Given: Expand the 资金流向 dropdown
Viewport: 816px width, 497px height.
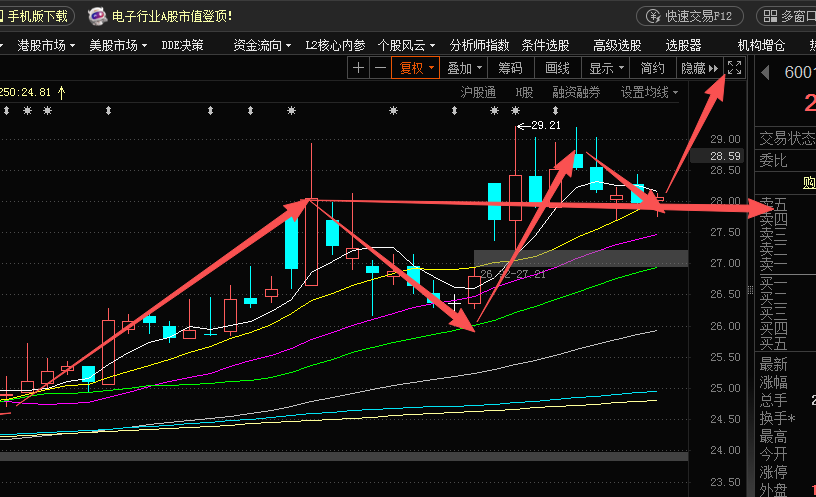Looking at the screenshot, I should point(262,45).
